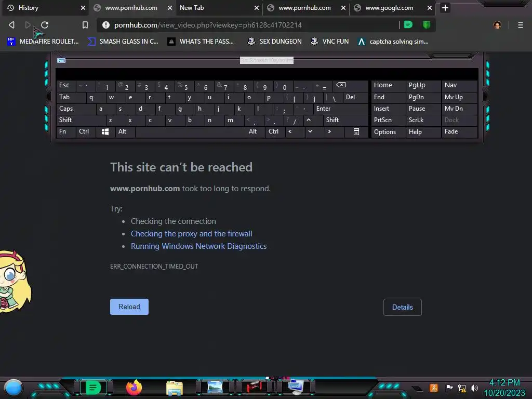Click the up arrow key on keyboard

[309, 120]
